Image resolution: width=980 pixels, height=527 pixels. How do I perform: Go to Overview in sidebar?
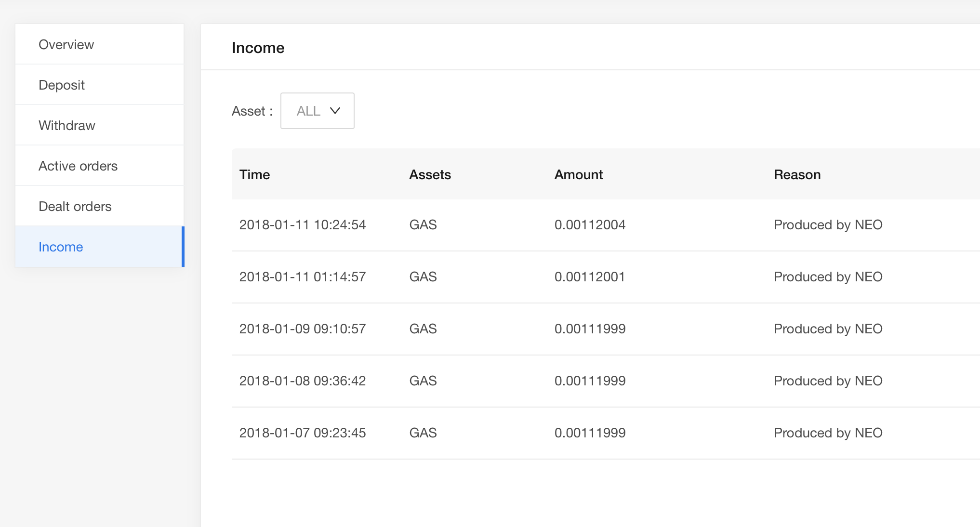66,44
